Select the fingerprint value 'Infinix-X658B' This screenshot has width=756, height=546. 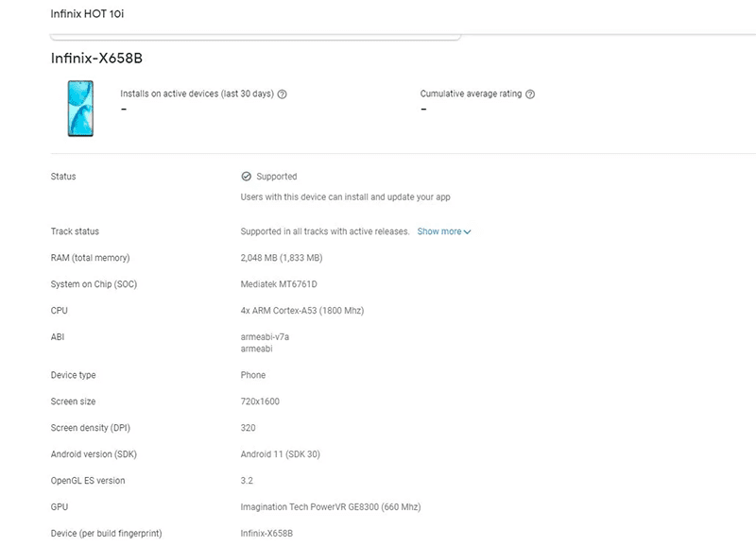[266, 533]
